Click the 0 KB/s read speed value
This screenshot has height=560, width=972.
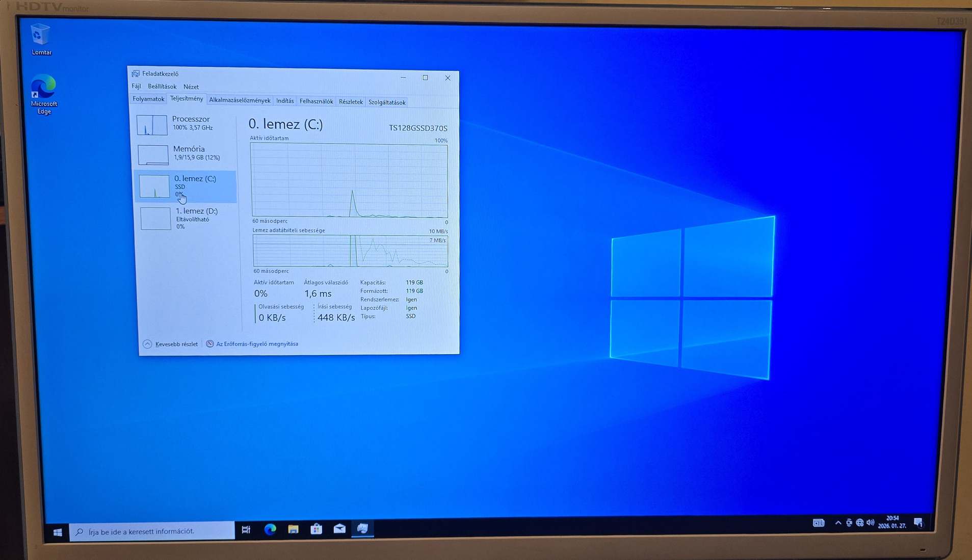pyautogui.click(x=272, y=317)
